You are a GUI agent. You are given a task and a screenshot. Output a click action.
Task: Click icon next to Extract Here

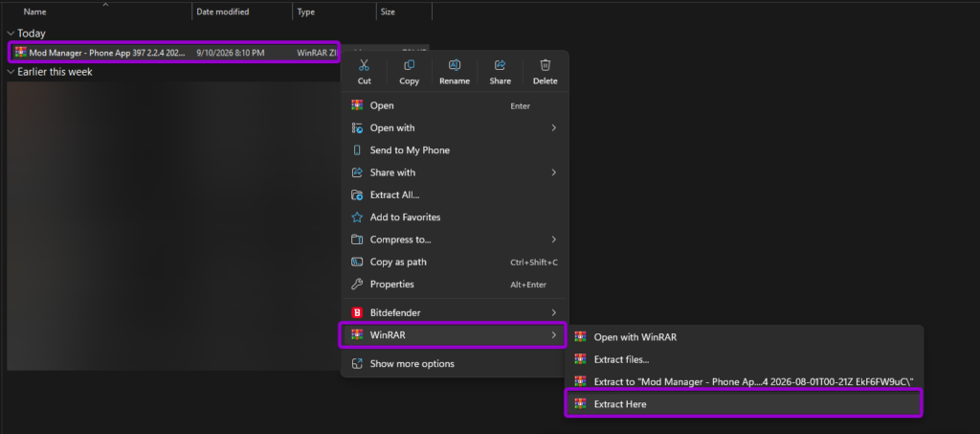[581, 404]
